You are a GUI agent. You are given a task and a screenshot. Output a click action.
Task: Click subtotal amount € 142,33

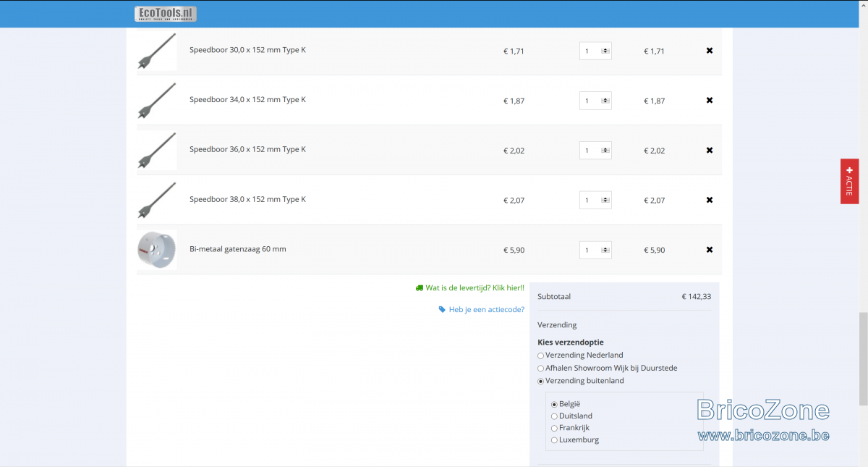click(x=696, y=296)
